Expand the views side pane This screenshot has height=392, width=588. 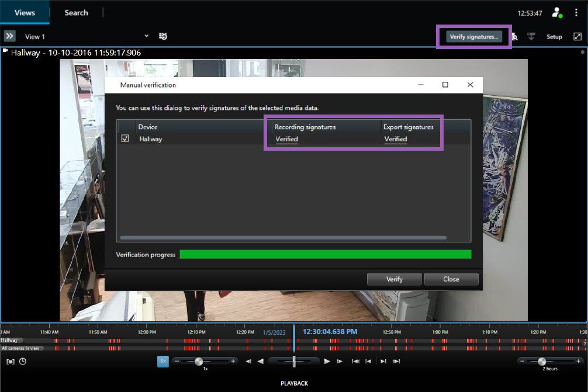coord(9,36)
